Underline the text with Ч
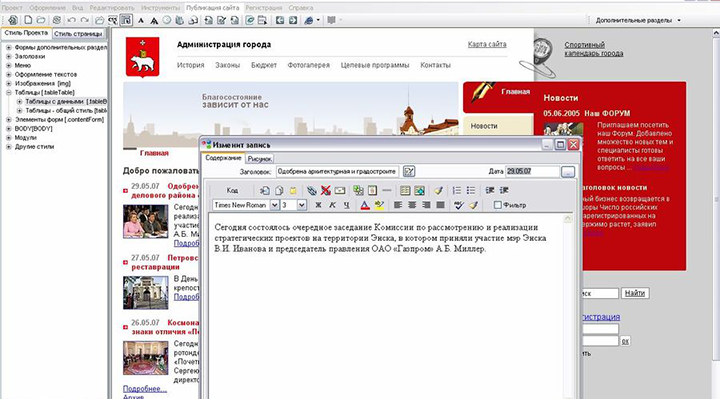Viewport: 720px width, 399px height. click(x=346, y=205)
